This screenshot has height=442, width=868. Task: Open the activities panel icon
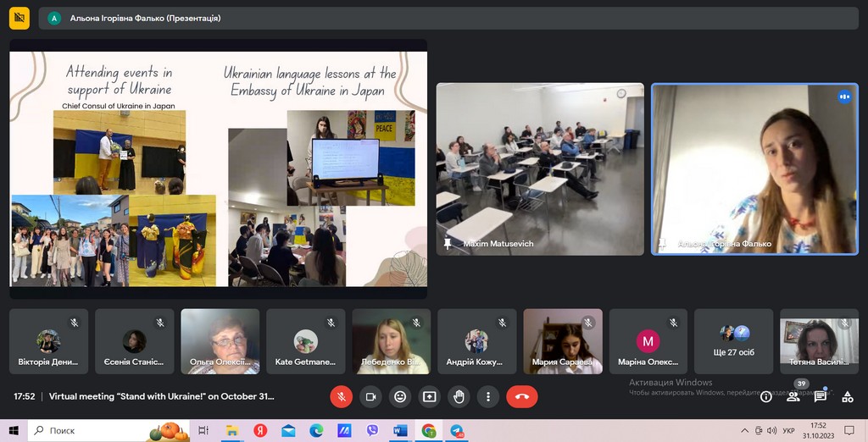point(846,396)
